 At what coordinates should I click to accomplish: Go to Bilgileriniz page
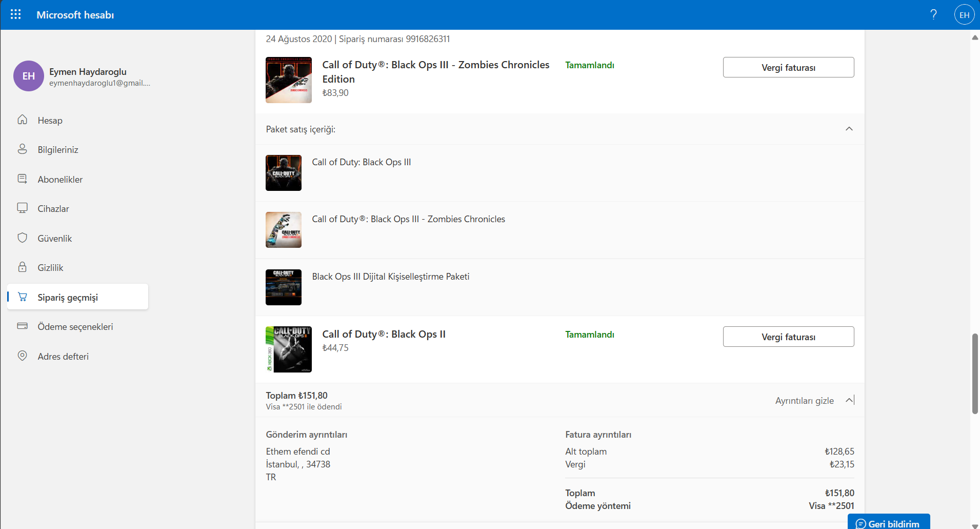click(78, 150)
